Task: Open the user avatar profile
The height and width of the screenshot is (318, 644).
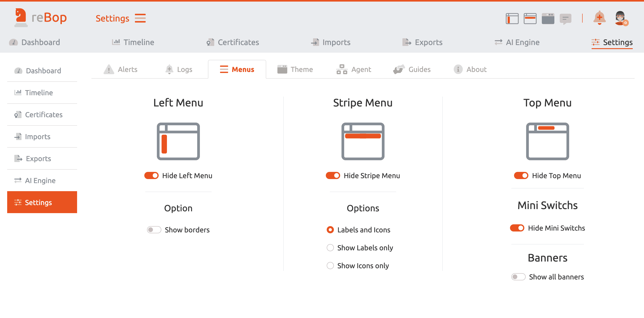Action: (620, 18)
